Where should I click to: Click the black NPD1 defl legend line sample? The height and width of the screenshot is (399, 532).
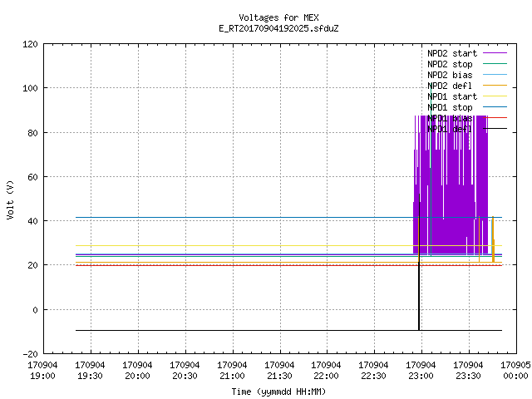pos(495,129)
